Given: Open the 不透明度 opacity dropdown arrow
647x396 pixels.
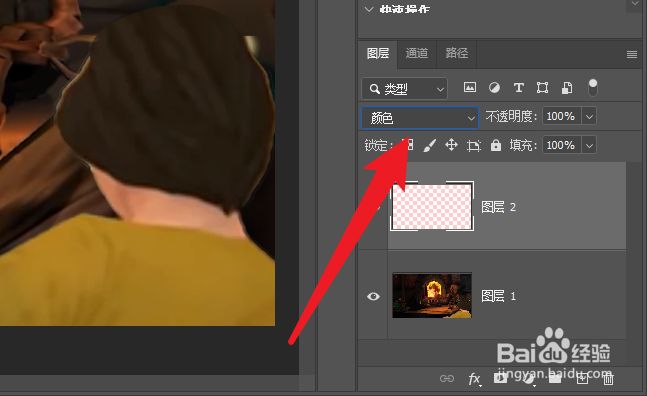Looking at the screenshot, I should point(589,117).
